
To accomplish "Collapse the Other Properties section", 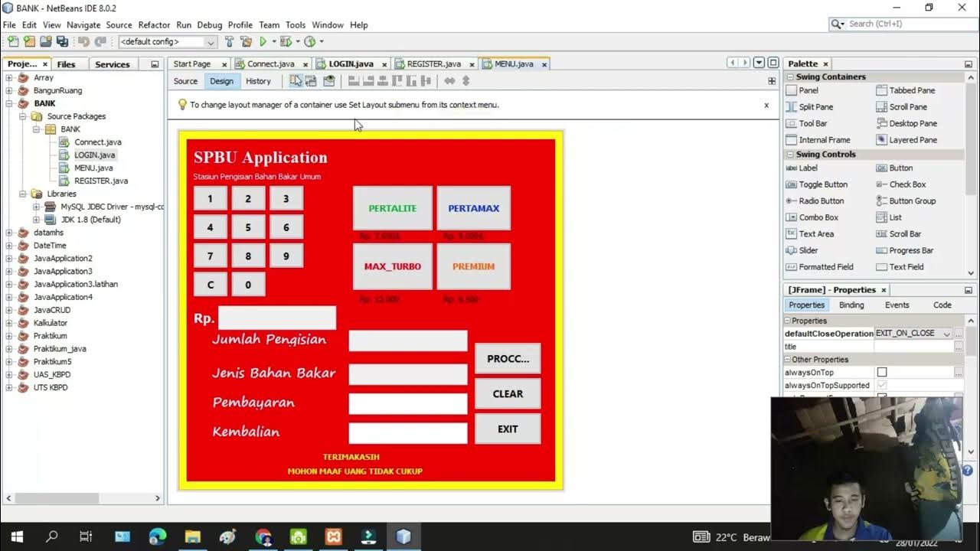I will pos(787,360).
